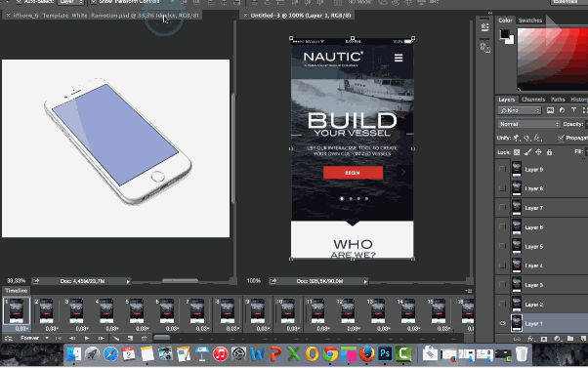Lock image pixels brush icon
Viewport: 588px width, 368px height.
[527, 152]
